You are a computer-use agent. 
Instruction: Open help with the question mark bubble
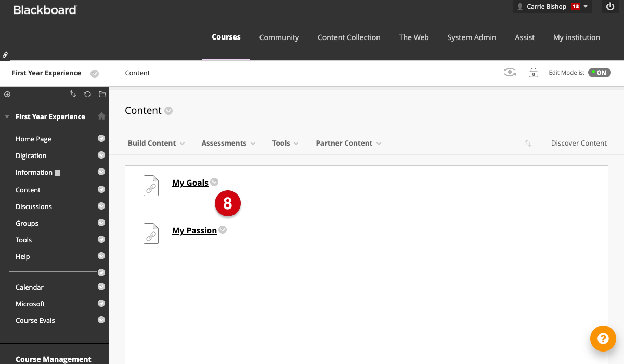click(x=603, y=339)
